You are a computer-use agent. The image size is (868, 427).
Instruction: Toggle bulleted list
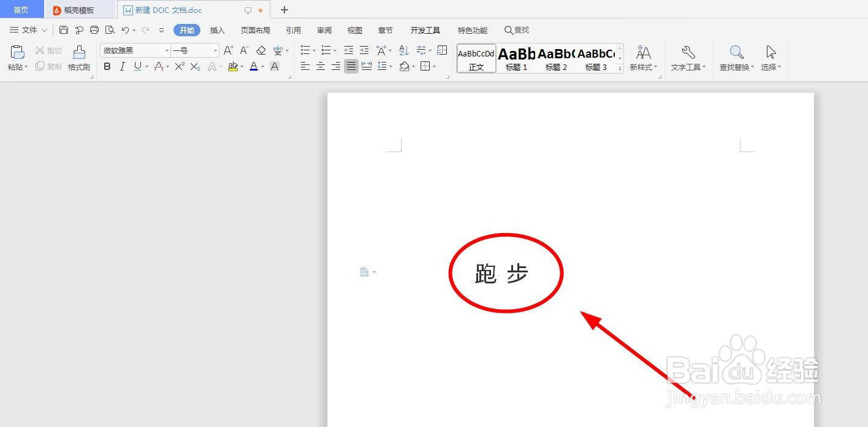[x=305, y=50]
